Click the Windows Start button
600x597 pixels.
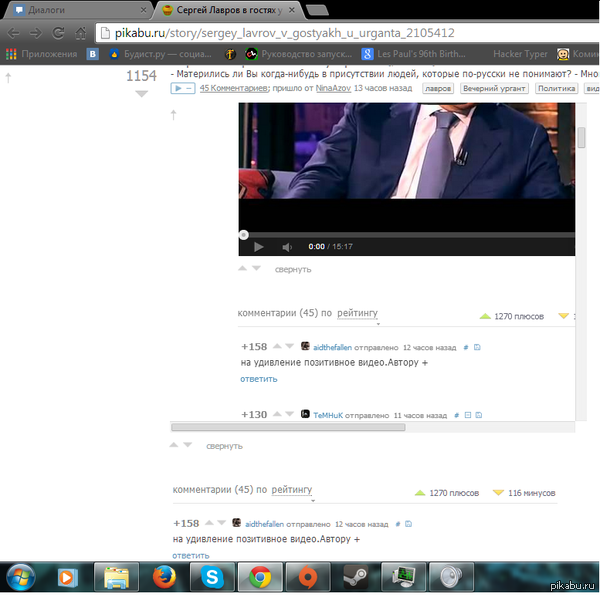22,577
